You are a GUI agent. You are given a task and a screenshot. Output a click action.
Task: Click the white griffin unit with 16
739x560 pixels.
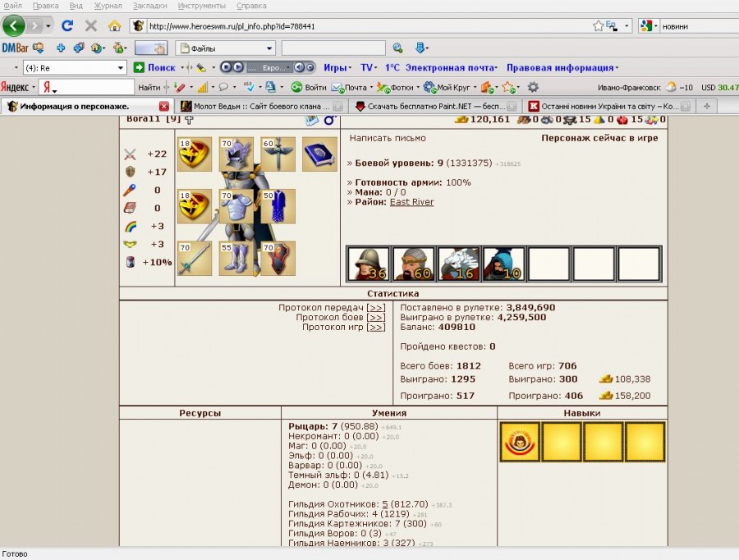click(458, 264)
